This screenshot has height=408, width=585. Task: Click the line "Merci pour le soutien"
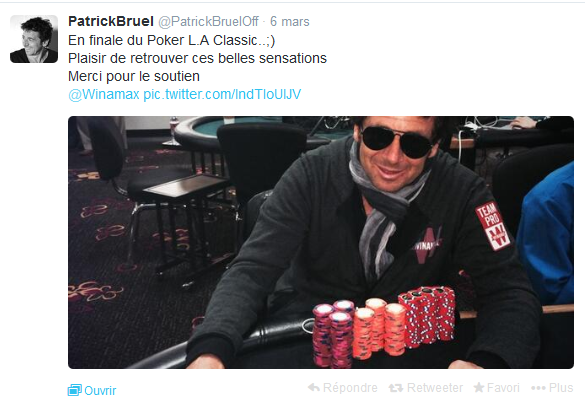click(x=134, y=76)
